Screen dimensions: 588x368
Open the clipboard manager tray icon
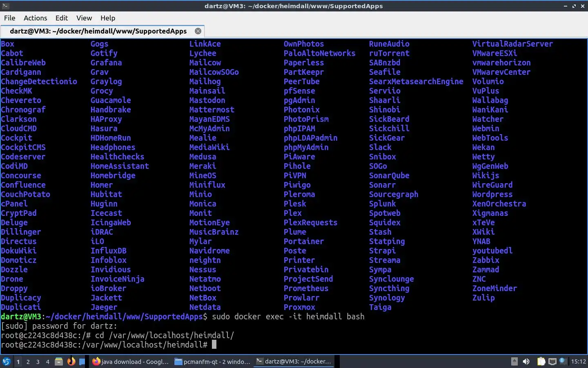pyautogui.click(x=541, y=361)
